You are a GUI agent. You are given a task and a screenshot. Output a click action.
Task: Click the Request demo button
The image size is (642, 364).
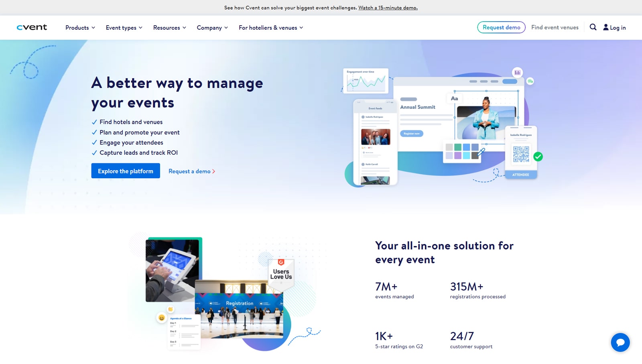[x=501, y=27]
